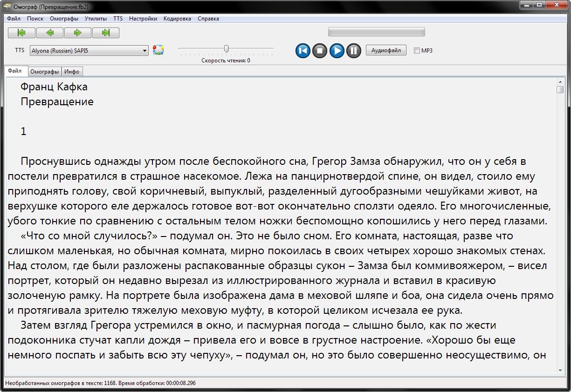The image size is (571, 392).
Task: Click the scroll down arrow of the text area
Action: (x=560, y=371)
